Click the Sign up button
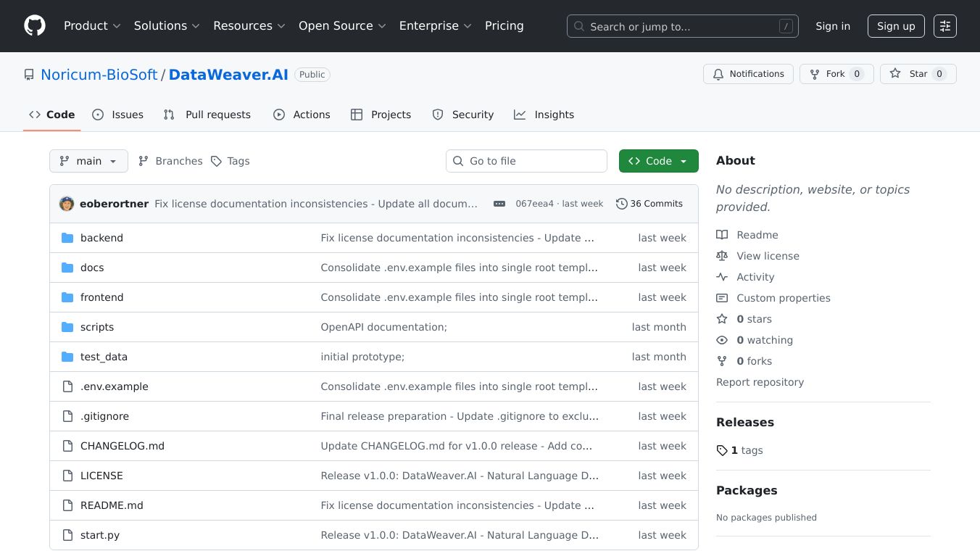The height and width of the screenshot is (551, 980). click(896, 26)
